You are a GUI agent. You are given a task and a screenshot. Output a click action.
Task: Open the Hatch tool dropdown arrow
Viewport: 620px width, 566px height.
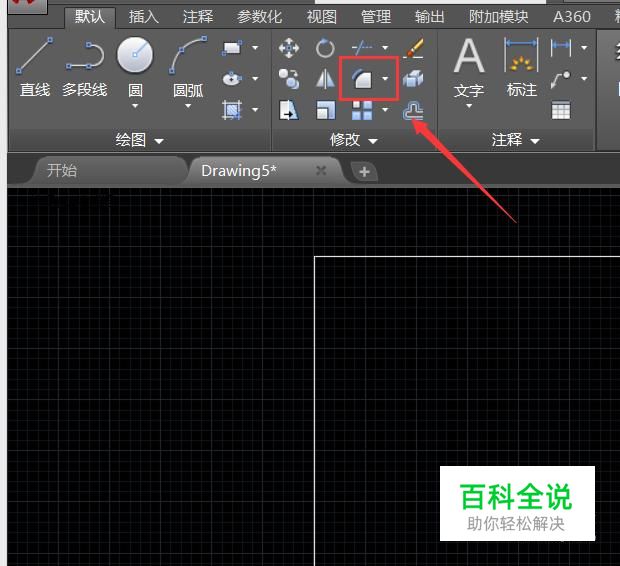(255, 110)
